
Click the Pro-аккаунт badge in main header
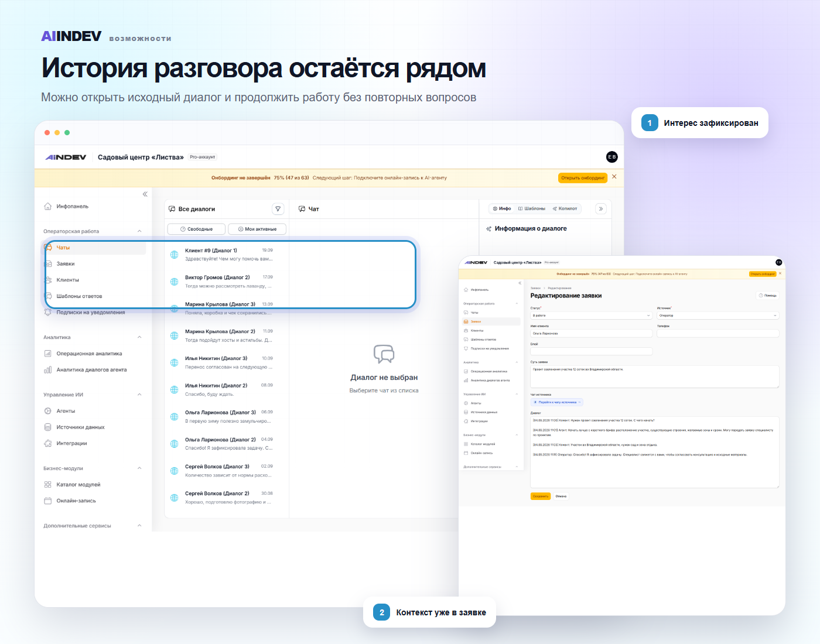pyautogui.click(x=203, y=157)
